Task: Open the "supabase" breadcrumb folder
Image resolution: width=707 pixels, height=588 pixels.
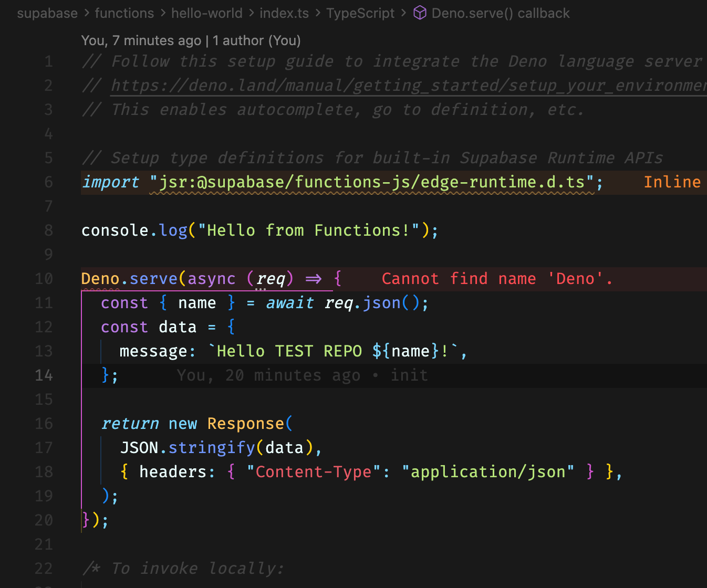Action: click(47, 13)
